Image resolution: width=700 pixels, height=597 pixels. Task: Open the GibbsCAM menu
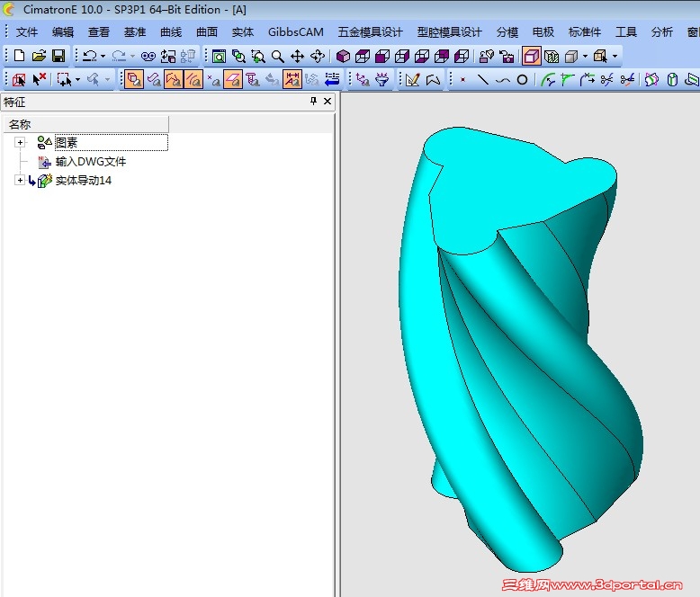coord(295,32)
